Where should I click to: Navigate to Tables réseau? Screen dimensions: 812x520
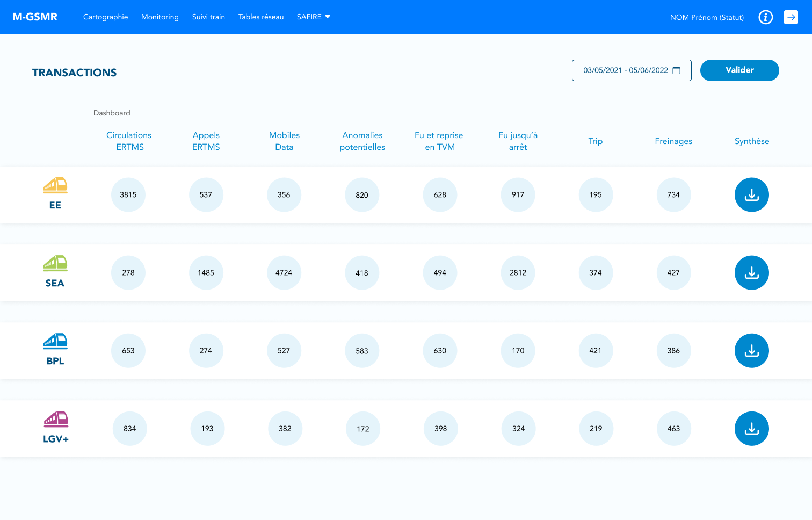coord(261,17)
